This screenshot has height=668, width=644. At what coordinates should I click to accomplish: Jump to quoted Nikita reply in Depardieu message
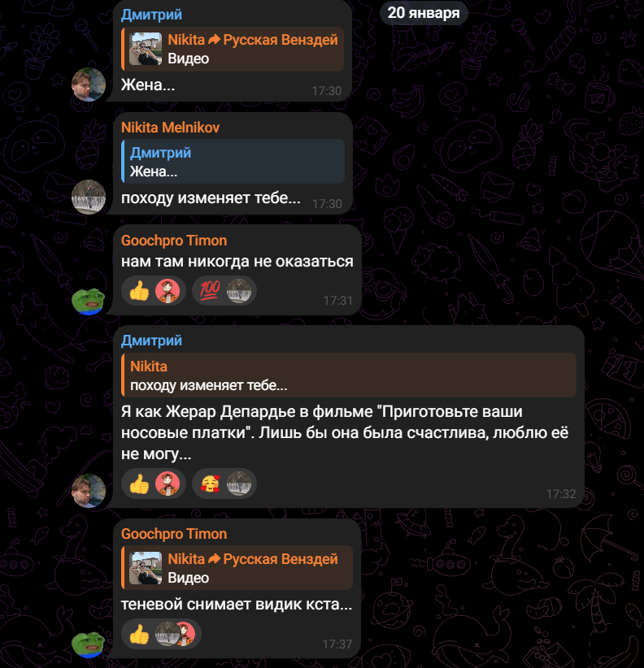pos(349,375)
